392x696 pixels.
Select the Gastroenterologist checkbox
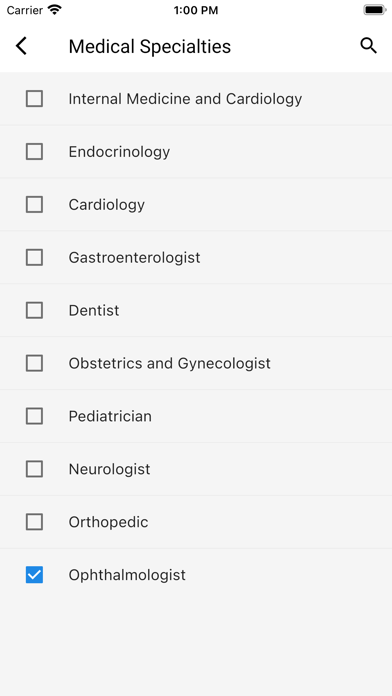(x=34, y=257)
